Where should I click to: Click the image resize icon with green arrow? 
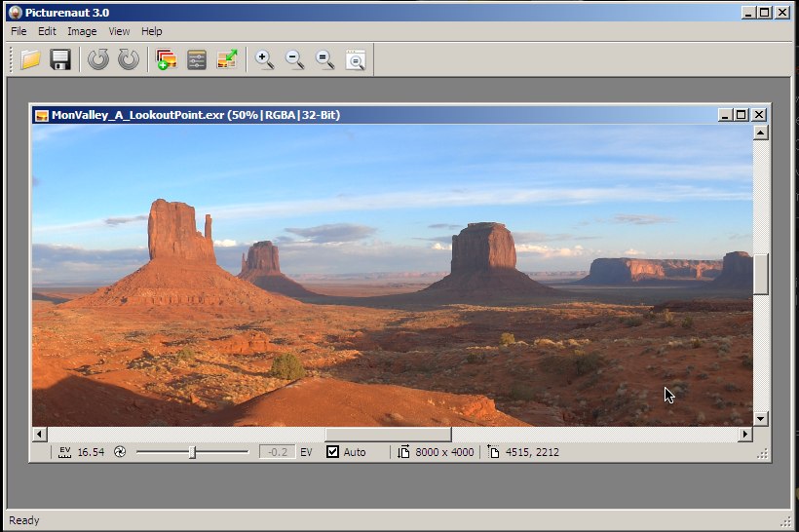point(227,60)
